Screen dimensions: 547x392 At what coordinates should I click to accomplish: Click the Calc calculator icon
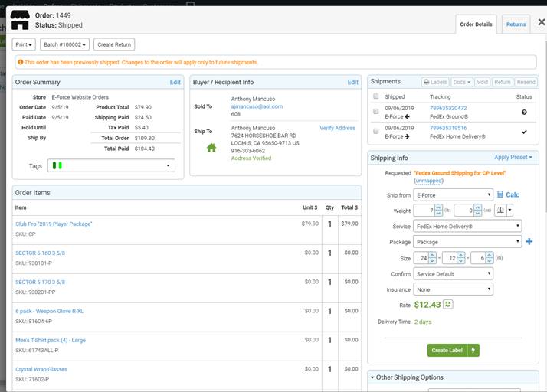500,194
